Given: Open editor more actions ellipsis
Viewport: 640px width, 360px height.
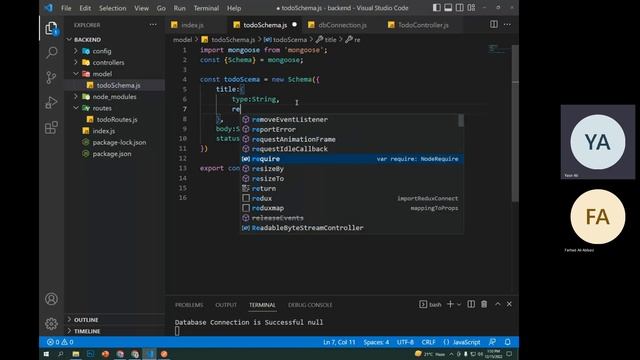Looking at the screenshot, I should pyautogui.click(x=507, y=24).
